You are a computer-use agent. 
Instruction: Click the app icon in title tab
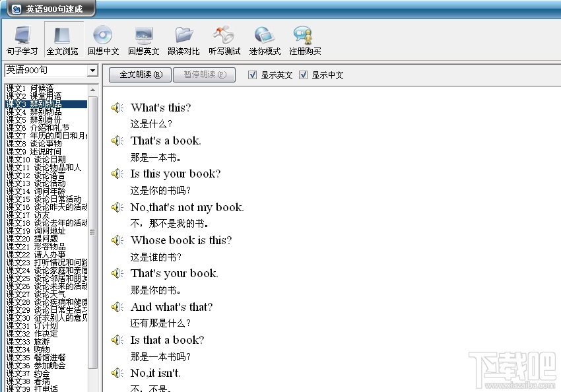(16, 9)
